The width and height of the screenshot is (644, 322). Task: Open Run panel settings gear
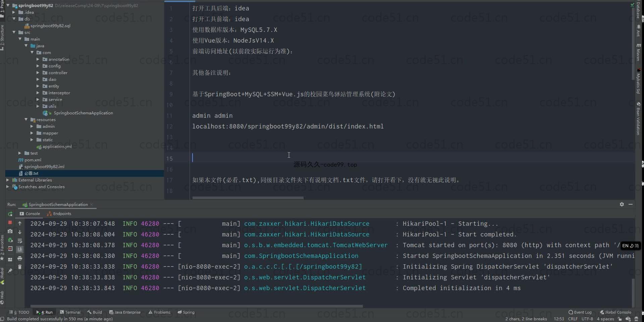tap(622, 204)
